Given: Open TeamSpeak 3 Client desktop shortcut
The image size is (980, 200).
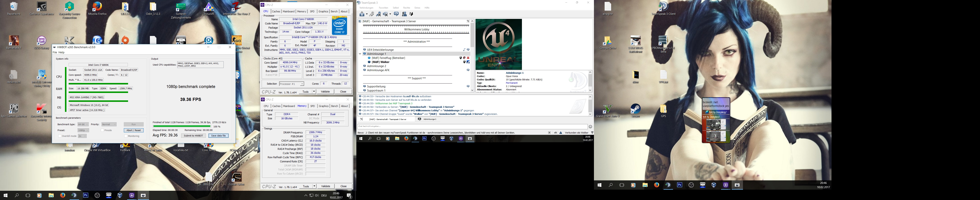Looking at the screenshot, I should coord(664,9).
